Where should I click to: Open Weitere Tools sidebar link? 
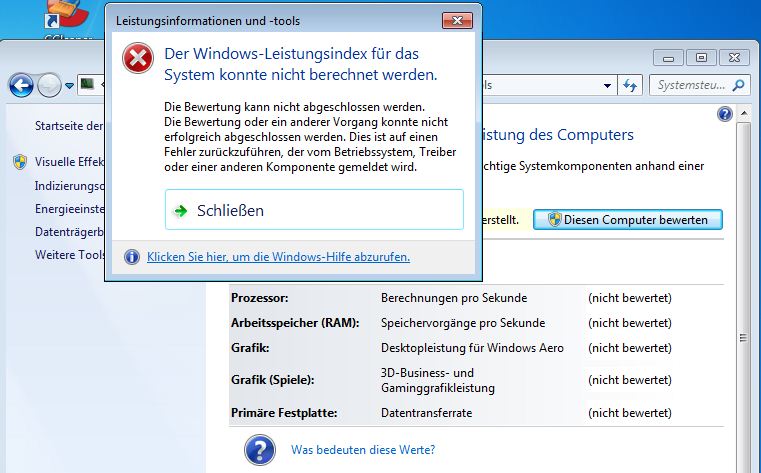pyautogui.click(x=69, y=255)
